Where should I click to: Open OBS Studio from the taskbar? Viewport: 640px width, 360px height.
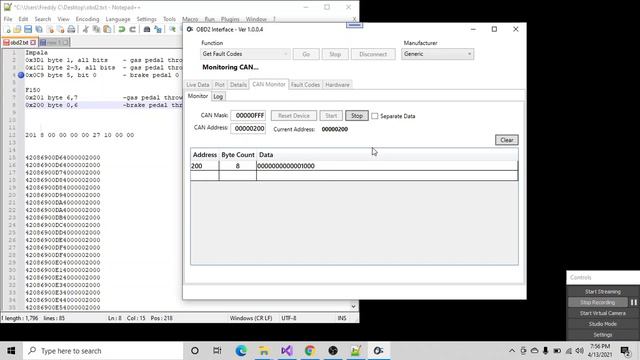(x=333, y=351)
